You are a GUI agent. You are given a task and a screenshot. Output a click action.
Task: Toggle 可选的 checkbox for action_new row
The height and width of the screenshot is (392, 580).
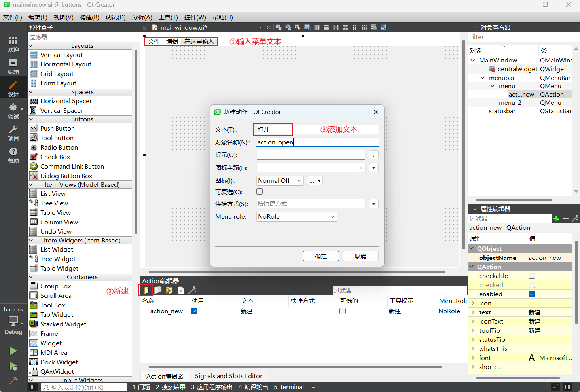coord(343,311)
